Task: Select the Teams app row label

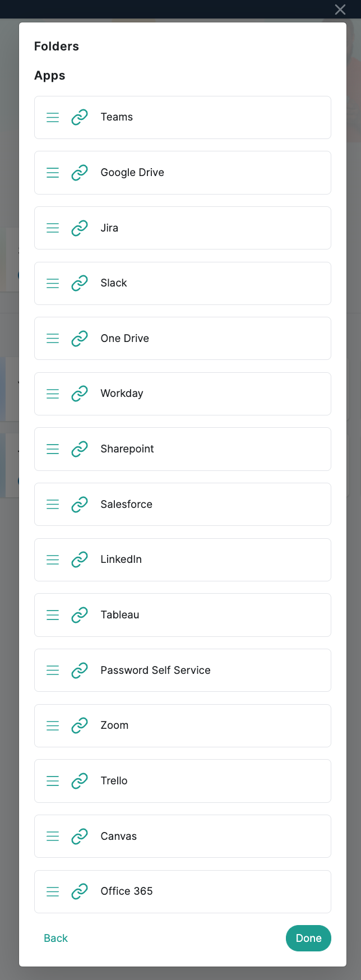Action: coord(117,117)
